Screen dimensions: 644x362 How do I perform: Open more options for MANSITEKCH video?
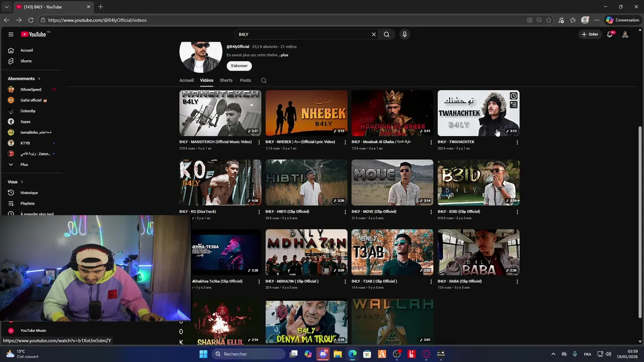click(x=259, y=142)
